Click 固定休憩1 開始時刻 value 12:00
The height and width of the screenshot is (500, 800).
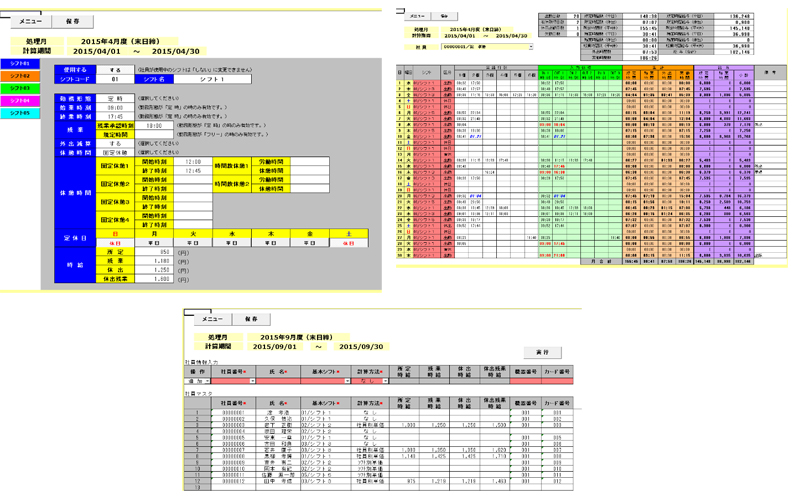coord(193,162)
